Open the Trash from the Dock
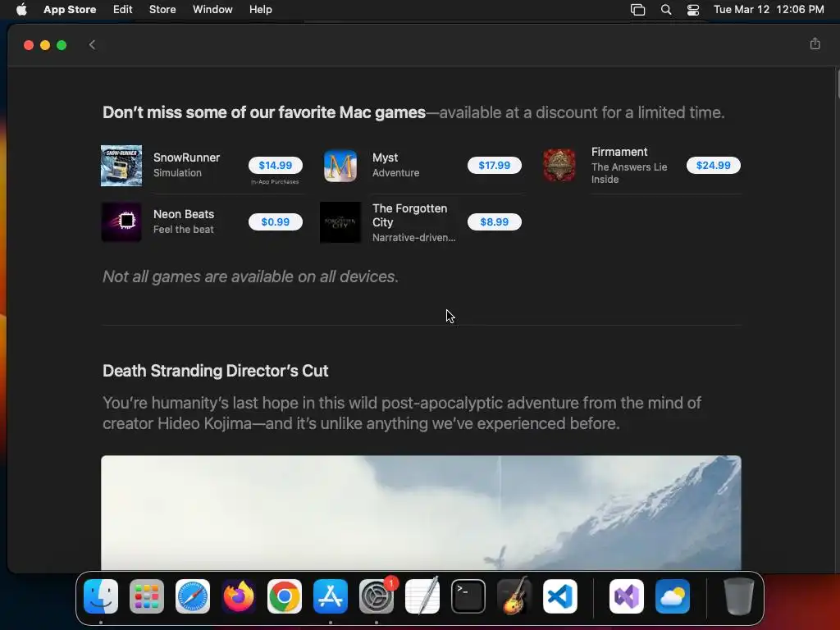Viewport: 840px width, 630px height. pyautogui.click(x=739, y=596)
